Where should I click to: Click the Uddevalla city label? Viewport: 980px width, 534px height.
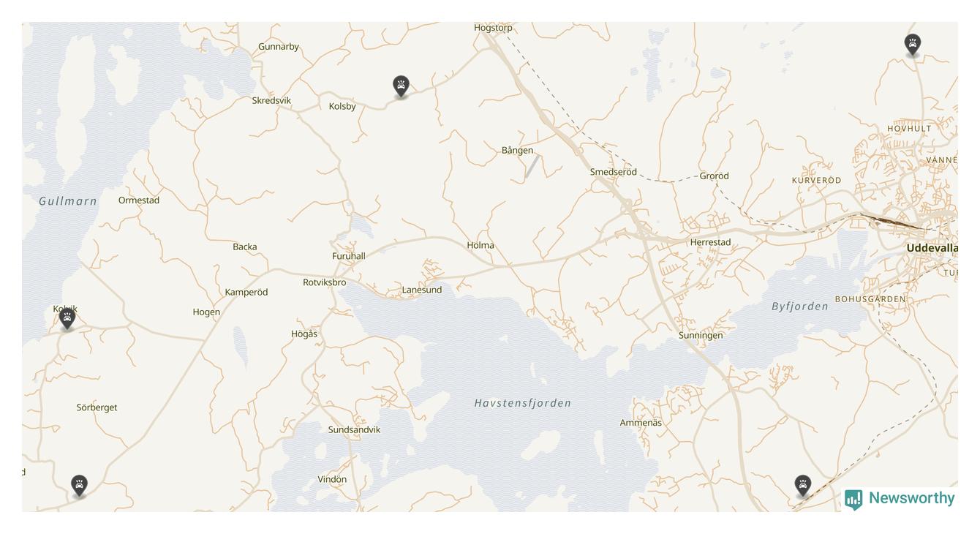click(932, 248)
